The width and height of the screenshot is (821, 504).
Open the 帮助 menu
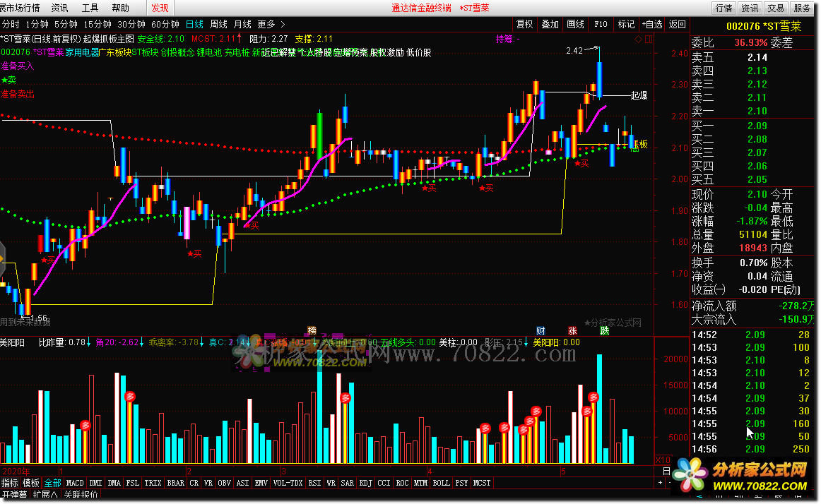120,8
